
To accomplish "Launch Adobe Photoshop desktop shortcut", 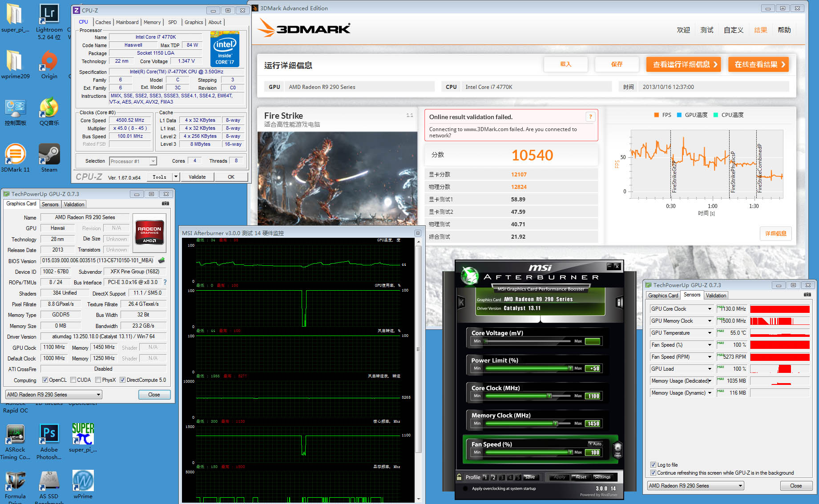I will coord(49,442).
